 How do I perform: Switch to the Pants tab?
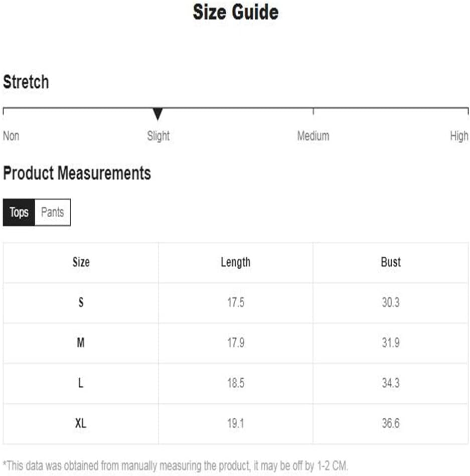(53, 213)
